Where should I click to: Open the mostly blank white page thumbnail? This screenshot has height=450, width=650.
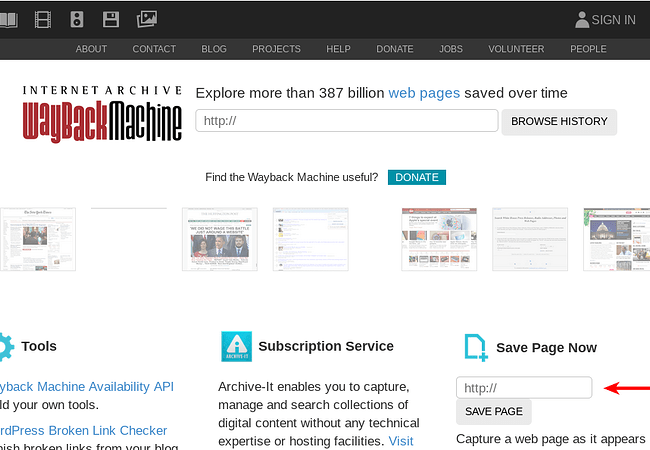point(530,239)
